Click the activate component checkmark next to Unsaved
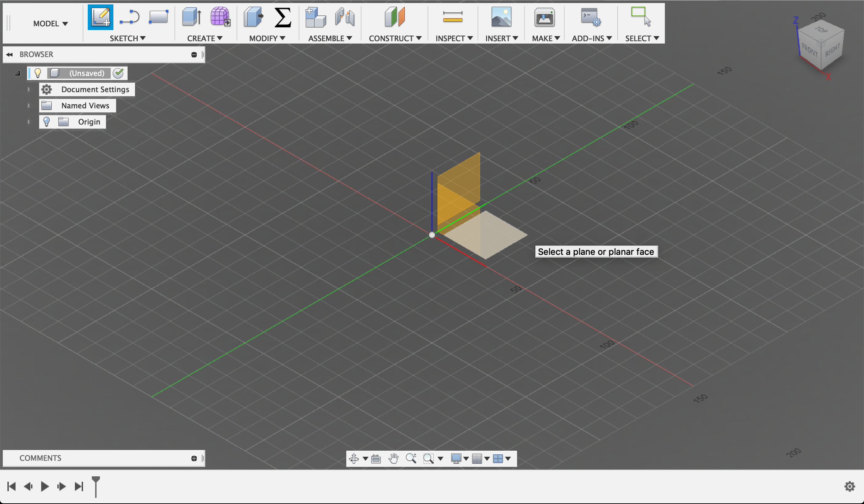864x504 pixels. (x=118, y=73)
